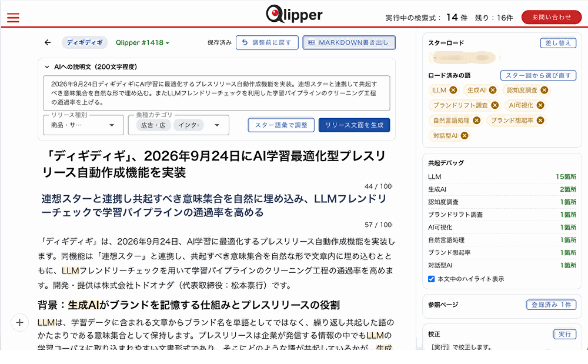This screenshot has height=364, width=588.
Task: Remove the 認知度調査 tag
Action: [544, 90]
